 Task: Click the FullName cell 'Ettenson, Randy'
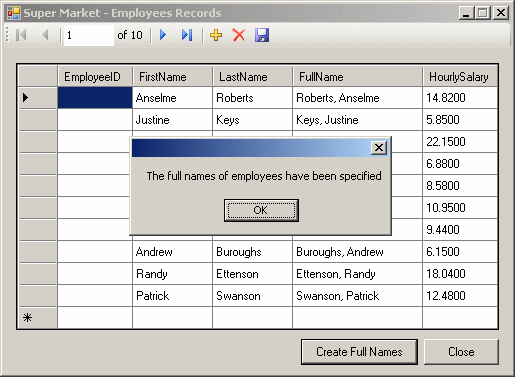click(357, 274)
